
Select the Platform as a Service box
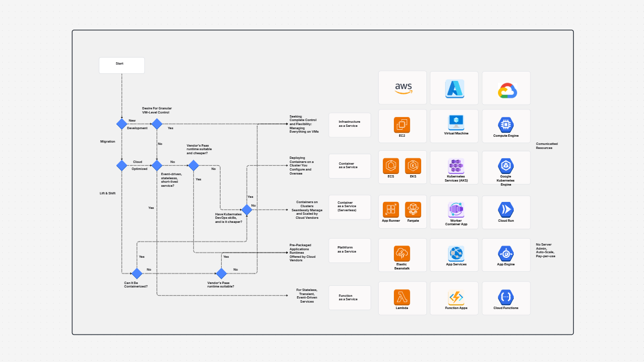pyautogui.click(x=350, y=250)
